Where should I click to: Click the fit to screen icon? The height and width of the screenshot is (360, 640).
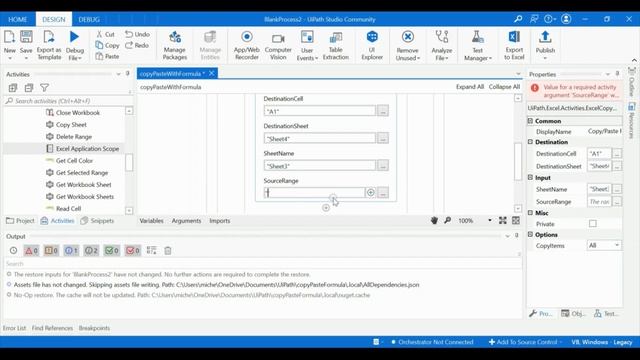click(x=502, y=220)
